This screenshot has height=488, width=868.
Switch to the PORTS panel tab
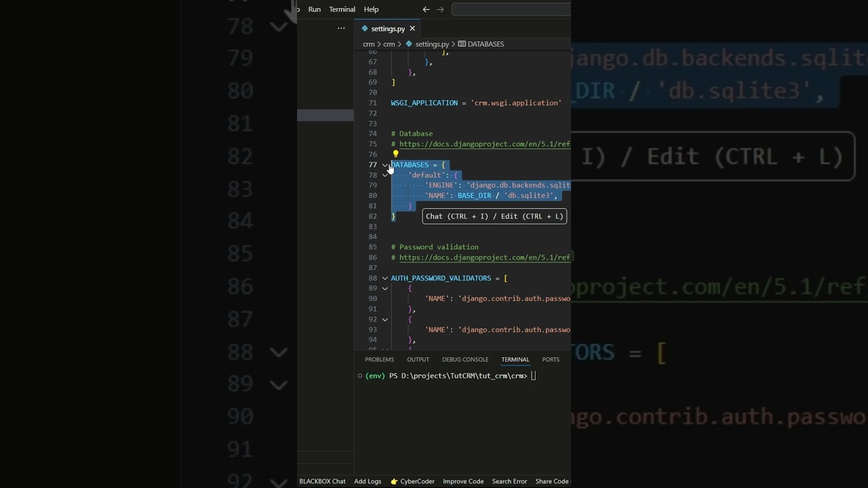(551, 360)
